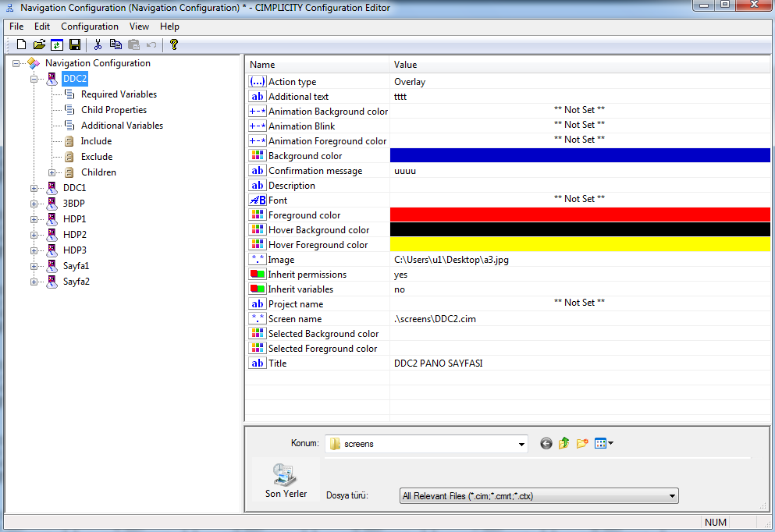Open the View menu
Image resolution: width=775 pixels, height=532 pixels.
139,27
